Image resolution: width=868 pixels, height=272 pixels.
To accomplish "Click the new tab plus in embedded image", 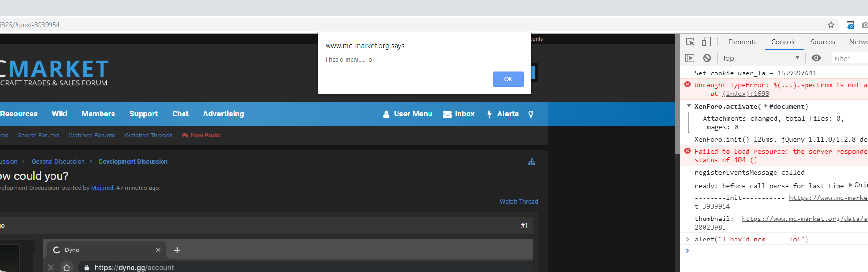I will (x=177, y=250).
